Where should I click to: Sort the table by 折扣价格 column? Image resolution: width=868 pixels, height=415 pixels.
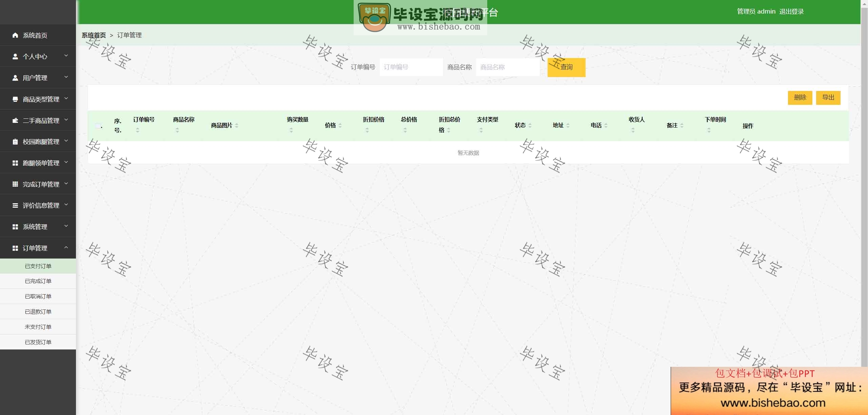click(x=367, y=130)
